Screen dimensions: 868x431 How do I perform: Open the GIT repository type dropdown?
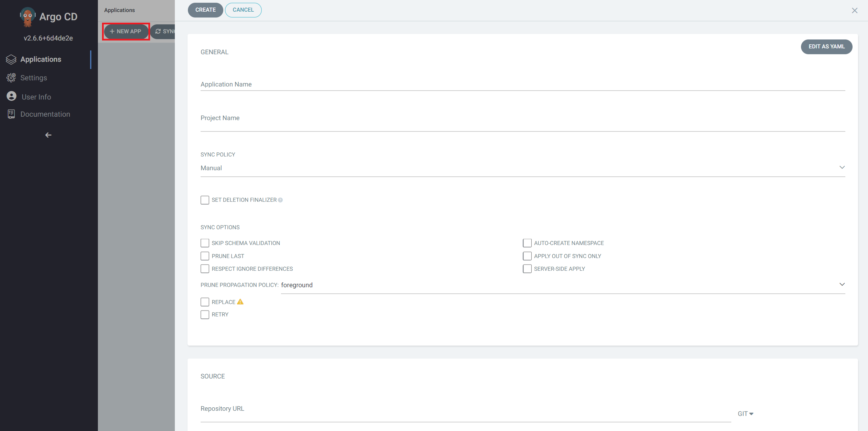click(745, 413)
